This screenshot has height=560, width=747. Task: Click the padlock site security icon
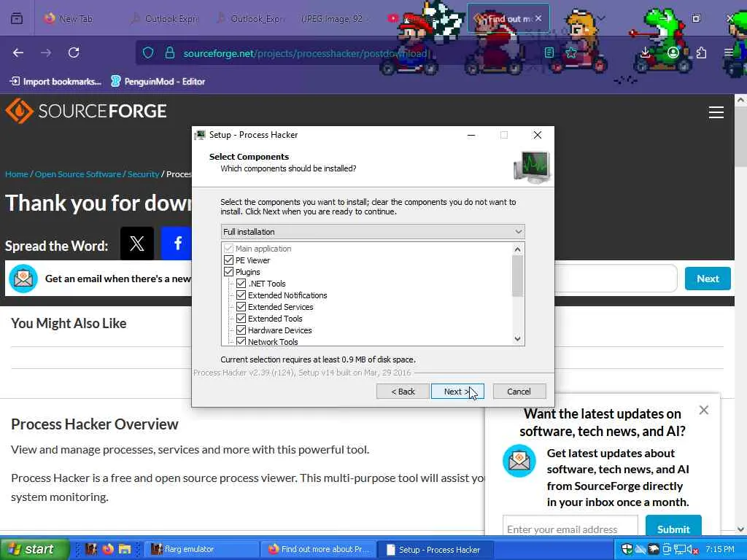pyautogui.click(x=169, y=52)
